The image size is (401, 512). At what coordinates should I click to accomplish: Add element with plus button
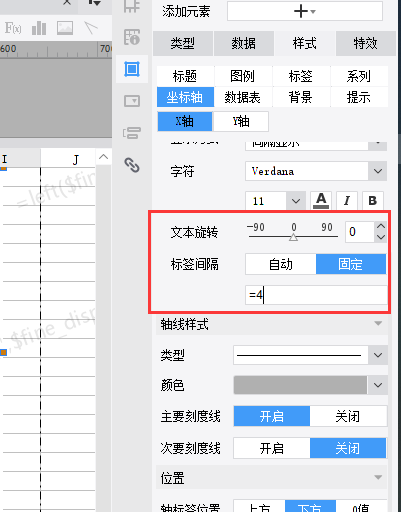[305, 12]
